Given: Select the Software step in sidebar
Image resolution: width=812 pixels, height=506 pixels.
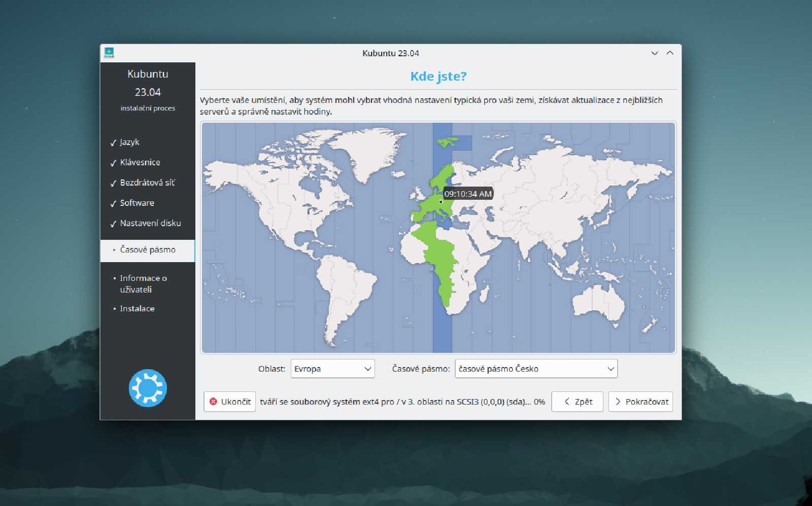Looking at the screenshot, I should (137, 203).
